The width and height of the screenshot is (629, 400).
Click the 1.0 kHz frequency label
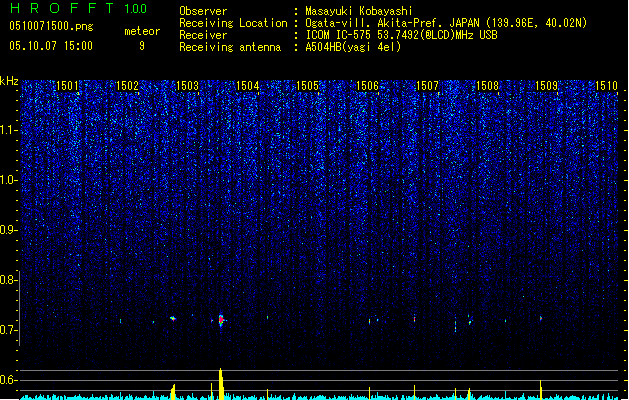pyautogui.click(x=7, y=180)
